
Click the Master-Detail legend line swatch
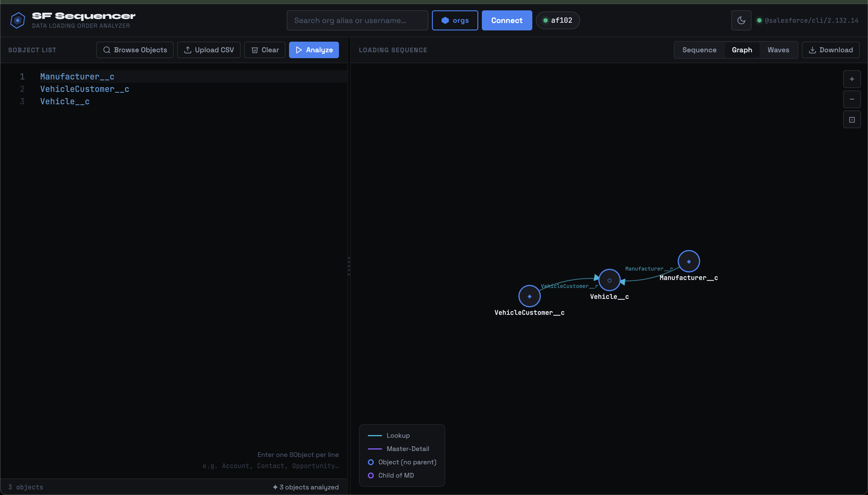[375, 449]
